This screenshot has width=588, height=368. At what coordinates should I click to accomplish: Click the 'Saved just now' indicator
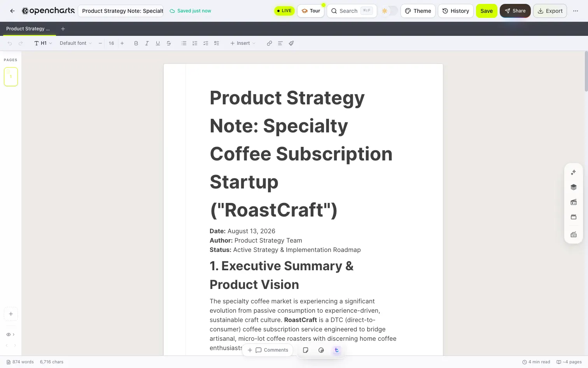pyautogui.click(x=191, y=11)
